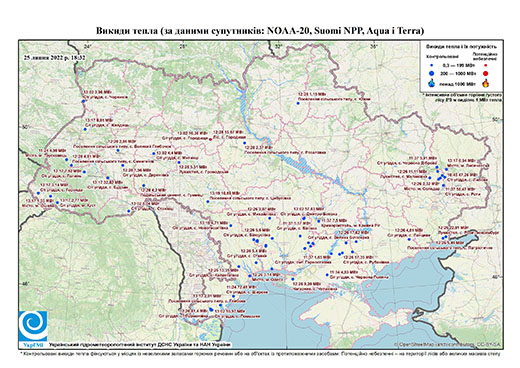Click the blue marker labeled 9.71 МВт
This screenshot has height=368, width=520.
(230, 226)
